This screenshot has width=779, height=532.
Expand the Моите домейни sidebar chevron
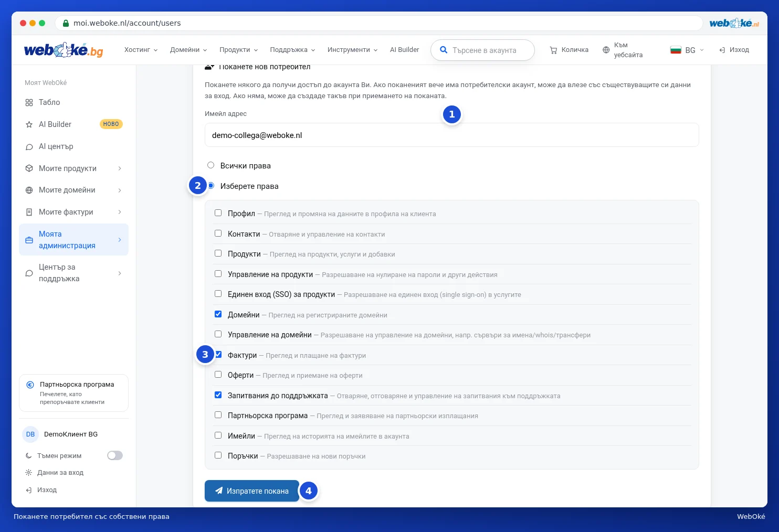tap(120, 190)
